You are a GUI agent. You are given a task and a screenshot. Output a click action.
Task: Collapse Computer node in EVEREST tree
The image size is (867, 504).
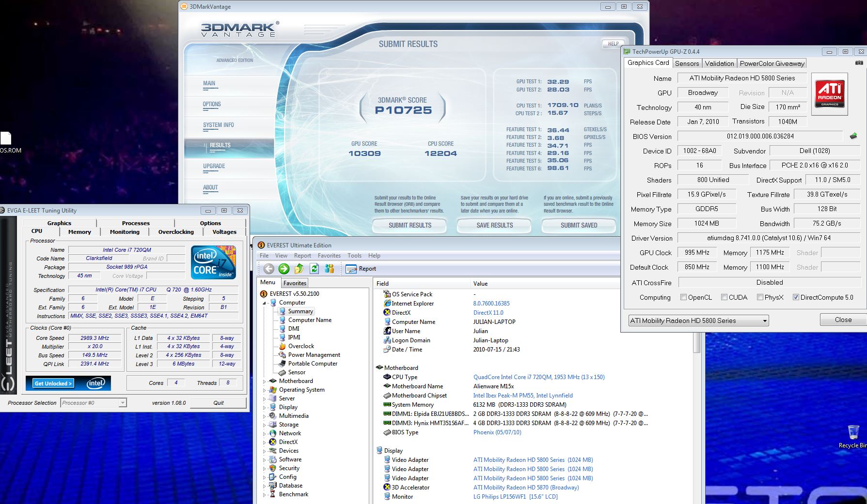(265, 303)
